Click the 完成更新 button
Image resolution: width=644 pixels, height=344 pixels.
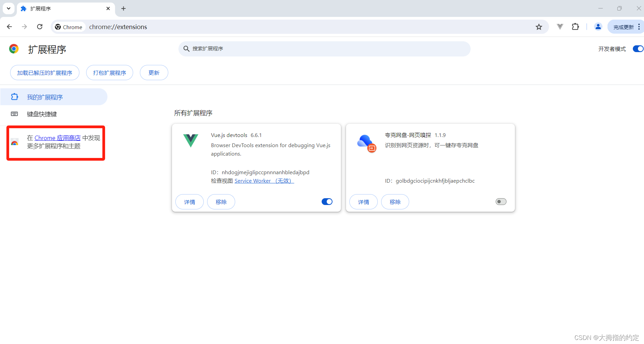pos(624,27)
